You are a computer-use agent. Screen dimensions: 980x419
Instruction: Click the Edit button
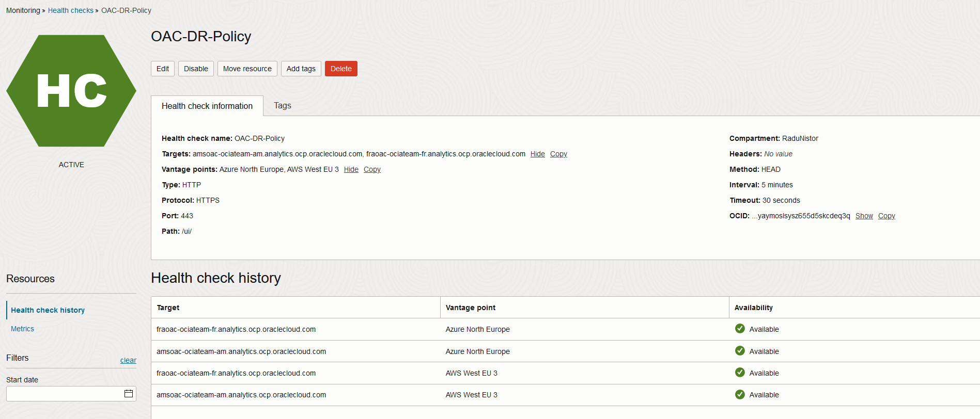tap(163, 69)
